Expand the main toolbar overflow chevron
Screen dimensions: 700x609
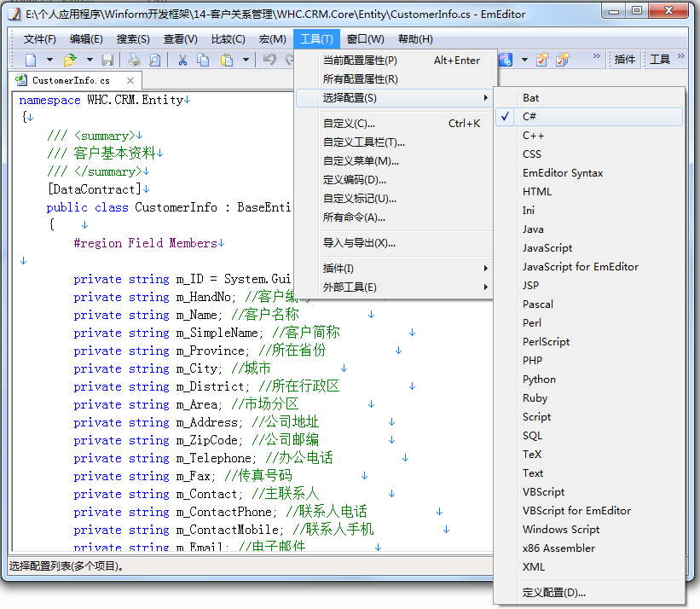pyautogui.click(x=597, y=55)
